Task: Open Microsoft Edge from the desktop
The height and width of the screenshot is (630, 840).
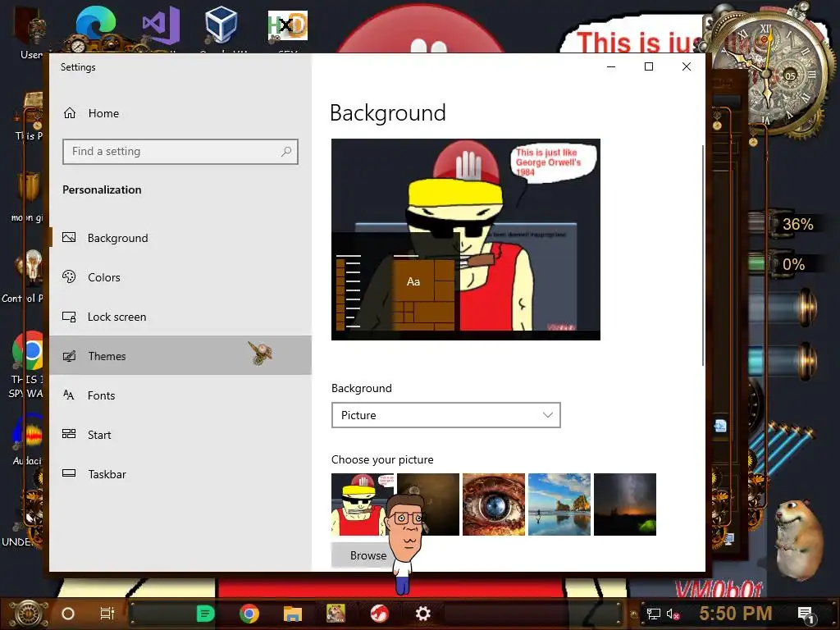Action: 95,25
